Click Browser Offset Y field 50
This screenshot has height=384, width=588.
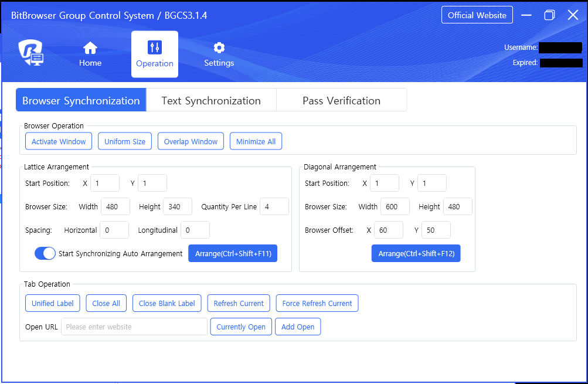[x=436, y=230]
